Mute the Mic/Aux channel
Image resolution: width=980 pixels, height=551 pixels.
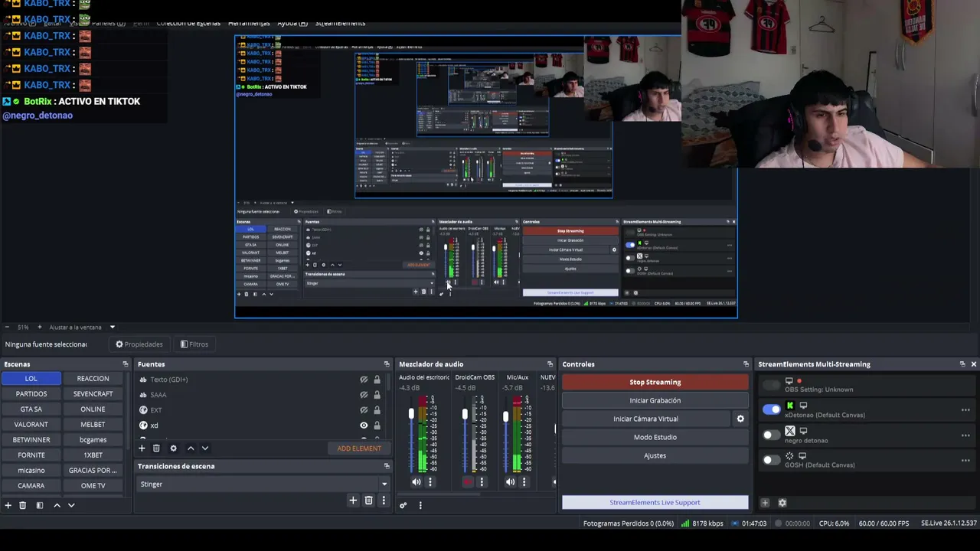click(x=510, y=482)
